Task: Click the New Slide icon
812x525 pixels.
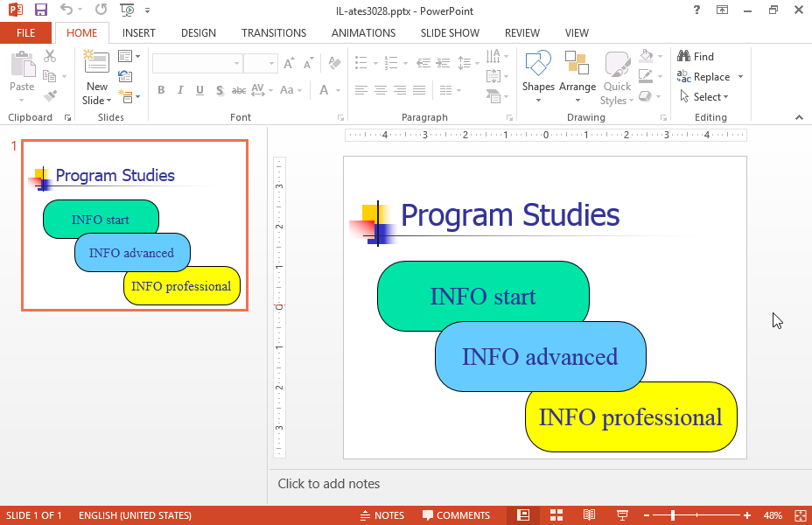Action: click(x=97, y=63)
